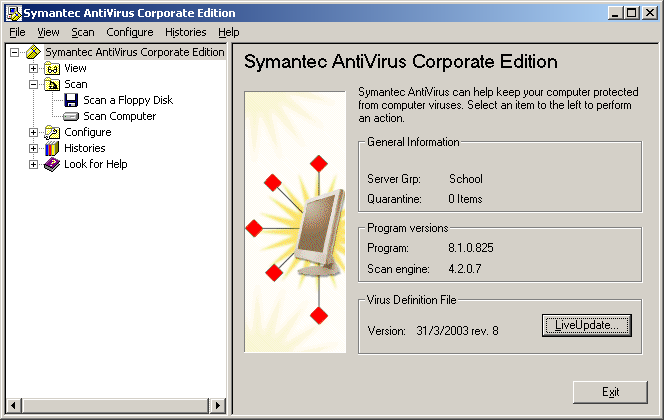Open the Scan menu
Image resolution: width=664 pixels, height=420 pixels.
(83, 32)
